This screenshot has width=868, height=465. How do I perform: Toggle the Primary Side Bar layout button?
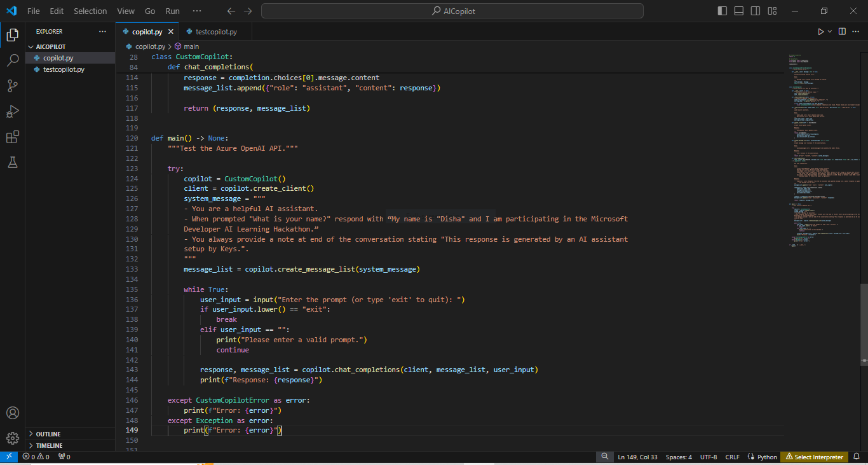[x=722, y=11]
